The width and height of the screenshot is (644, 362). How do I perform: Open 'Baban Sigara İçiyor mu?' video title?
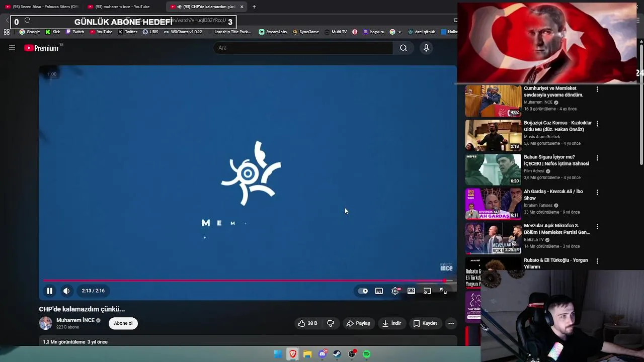click(x=556, y=160)
